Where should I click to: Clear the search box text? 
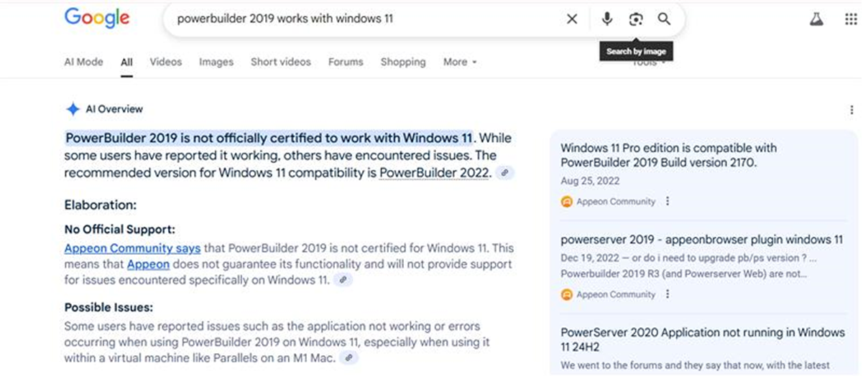click(x=572, y=19)
